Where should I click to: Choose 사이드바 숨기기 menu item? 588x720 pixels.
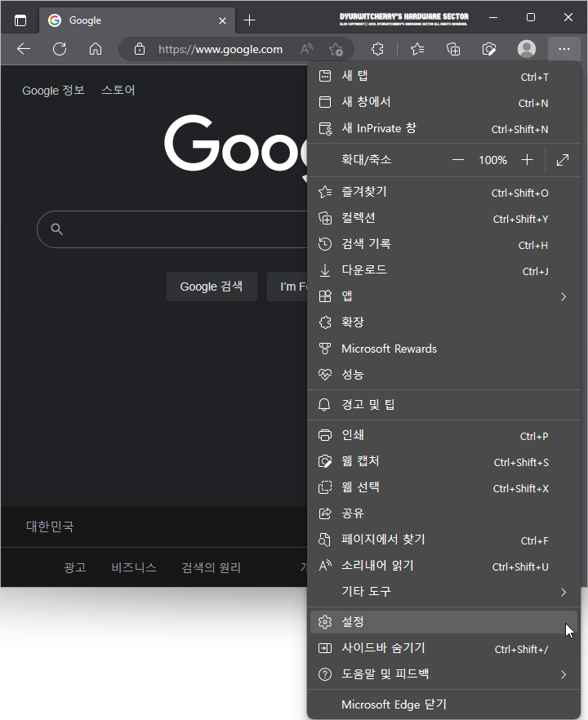443,648
